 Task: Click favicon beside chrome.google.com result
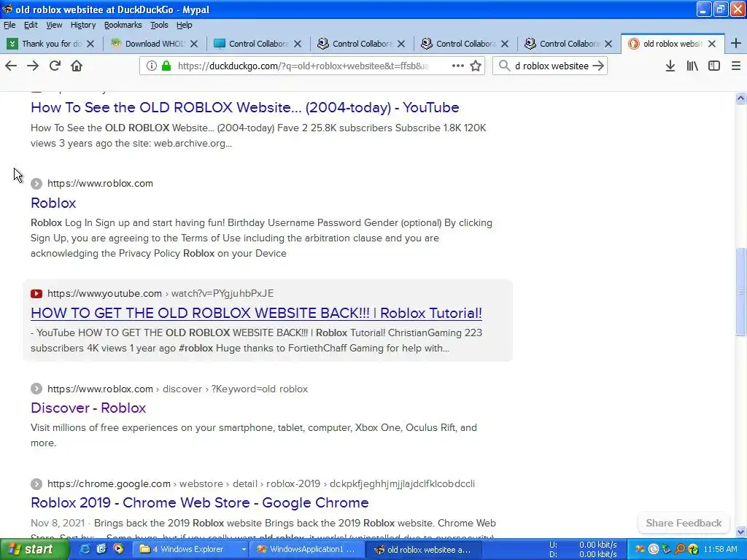pyautogui.click(x=36, y=484)
